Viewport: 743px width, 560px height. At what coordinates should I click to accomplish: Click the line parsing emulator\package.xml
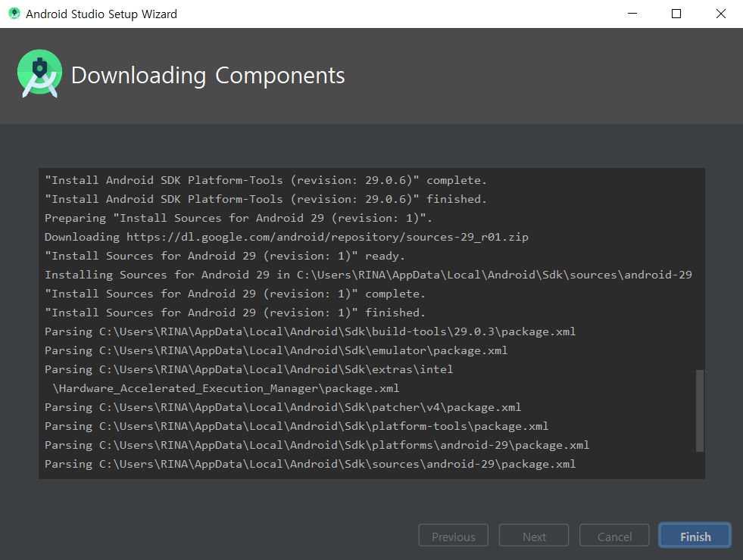coord(276,350)
